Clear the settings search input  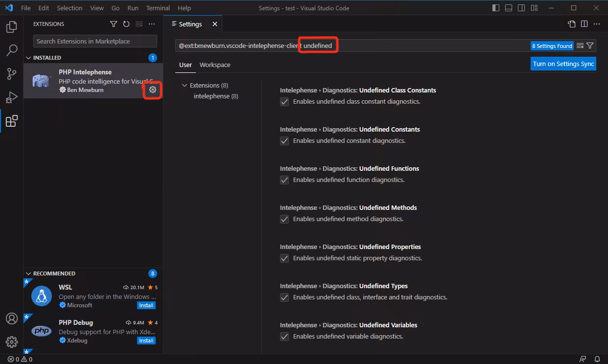click(580, 45)
